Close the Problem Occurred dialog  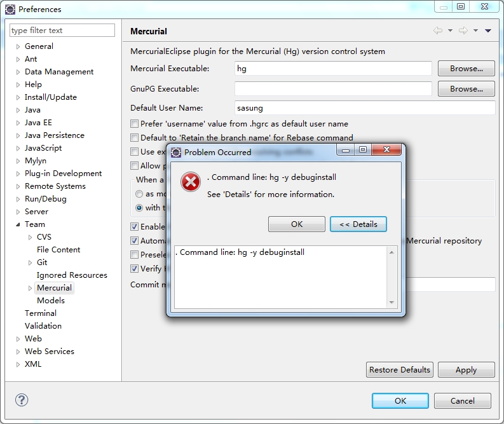coord(387,151)
